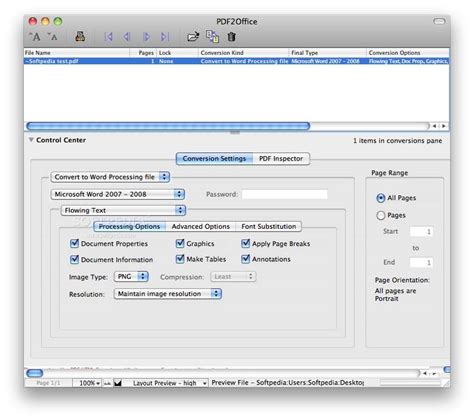The width and height of the screenshot is (474, 420).
Task: Go to first page arrow icon
Action: pyautogui.click(x=108, y=37)
